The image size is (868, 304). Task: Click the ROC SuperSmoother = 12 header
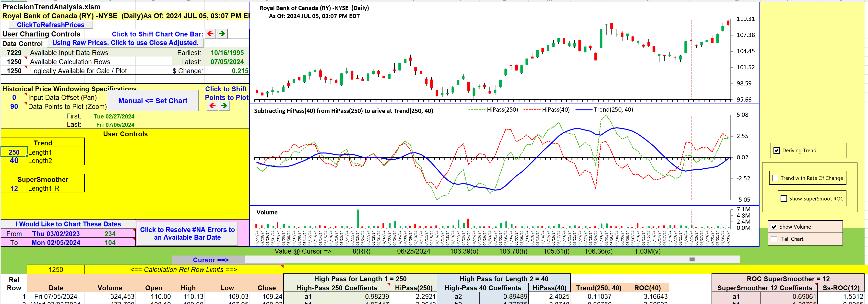(788, 279)
